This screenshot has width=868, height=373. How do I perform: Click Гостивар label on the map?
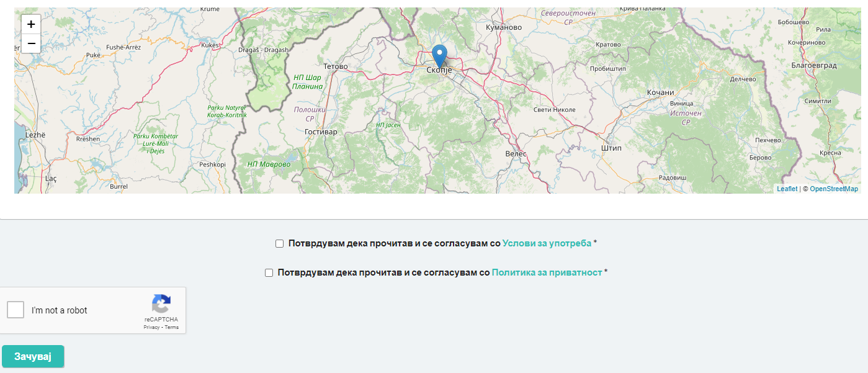[x=321, y=132]
